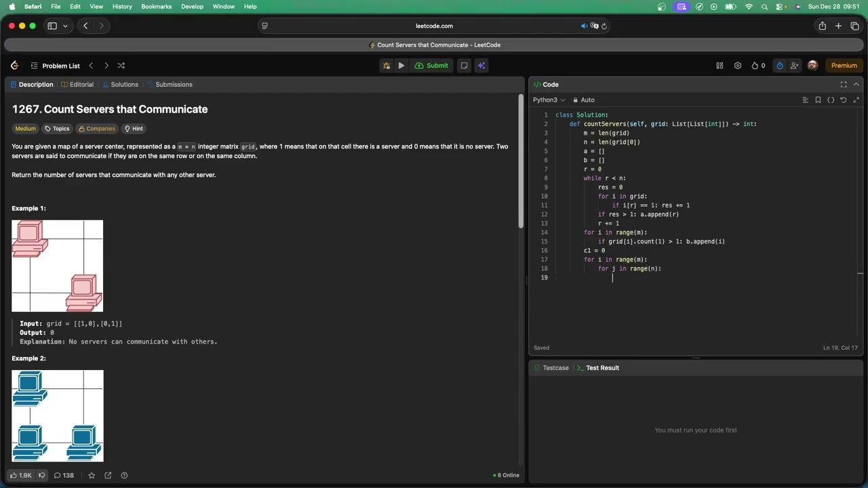Open the AI sparkle assistant icon

click(481, 66)
